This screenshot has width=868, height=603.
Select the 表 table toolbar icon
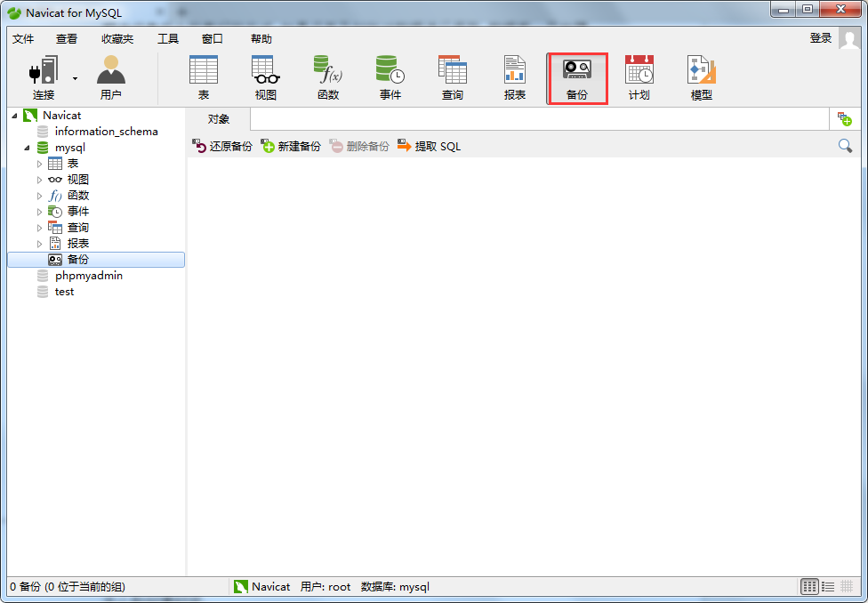tap(204, 78)
